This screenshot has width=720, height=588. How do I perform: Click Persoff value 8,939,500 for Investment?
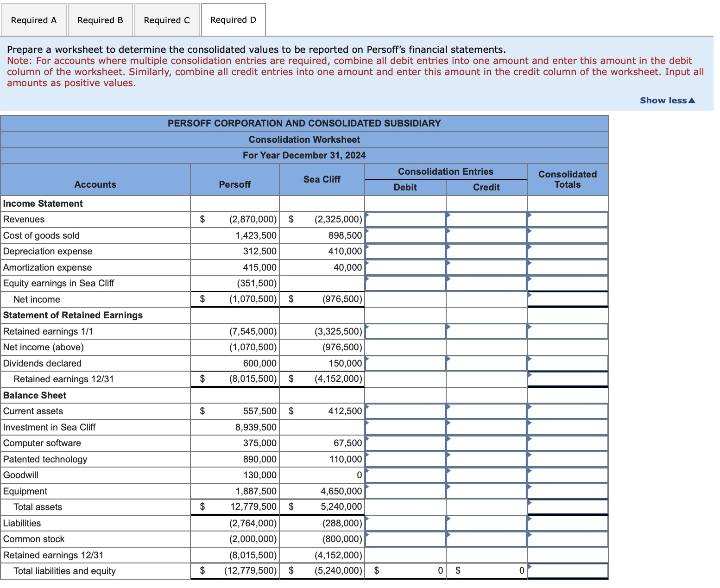[256, 427]
